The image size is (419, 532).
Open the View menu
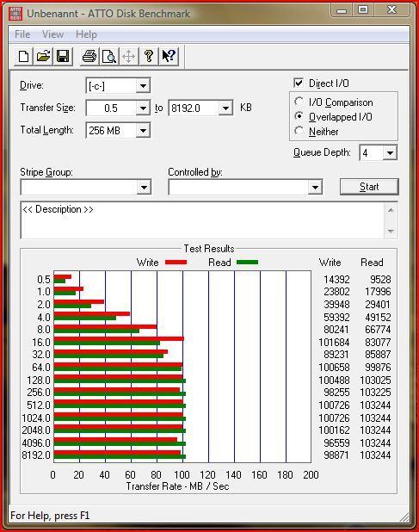52,34
